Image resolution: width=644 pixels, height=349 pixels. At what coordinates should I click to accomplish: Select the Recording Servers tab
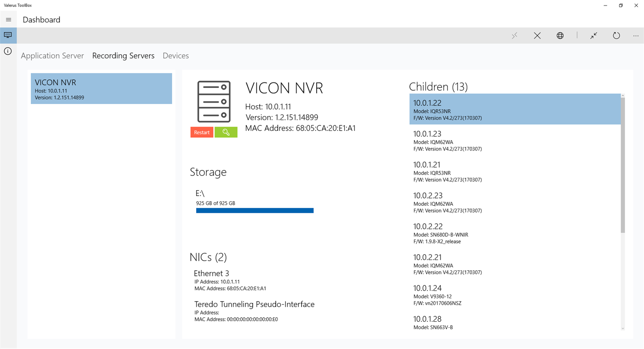click(x=123, y=55)
